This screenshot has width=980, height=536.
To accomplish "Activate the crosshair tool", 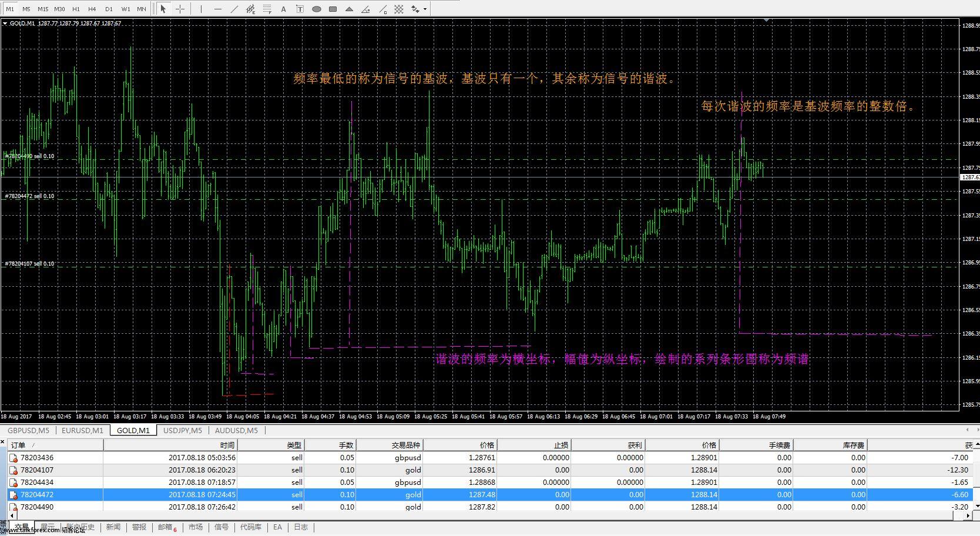I will pyautogui.click(x=180, y=9).
